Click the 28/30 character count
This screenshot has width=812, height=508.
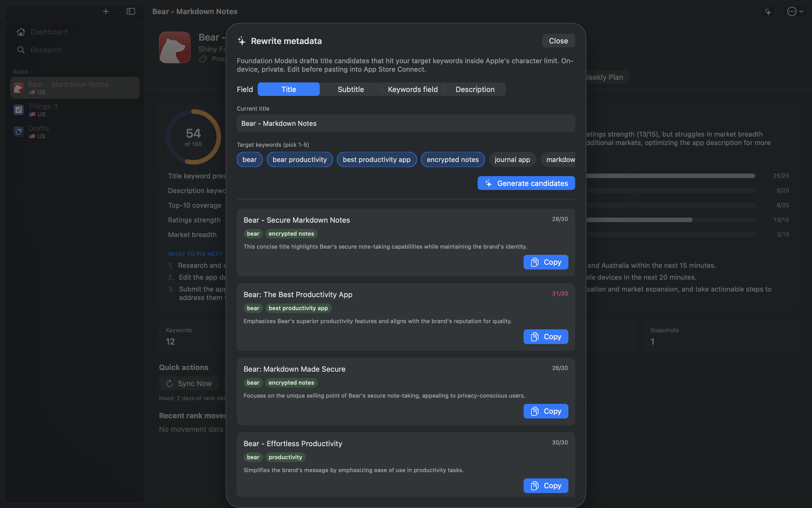[560, 219]
